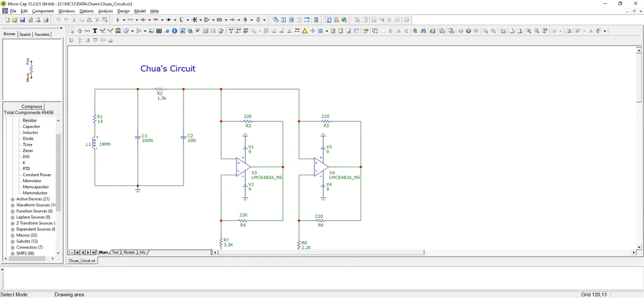Click the New file icon
The height and width of the screenshot is (298, 644).
pyautogui.click(x=7, y=20)
